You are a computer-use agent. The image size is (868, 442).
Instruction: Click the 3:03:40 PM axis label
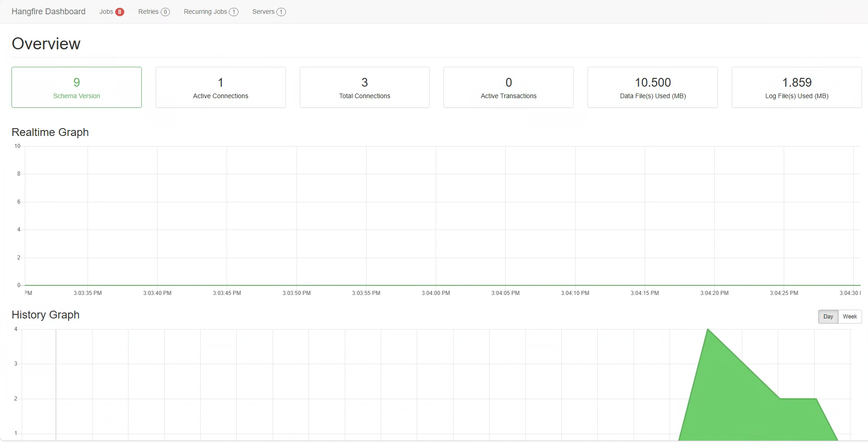coord(157,293)
